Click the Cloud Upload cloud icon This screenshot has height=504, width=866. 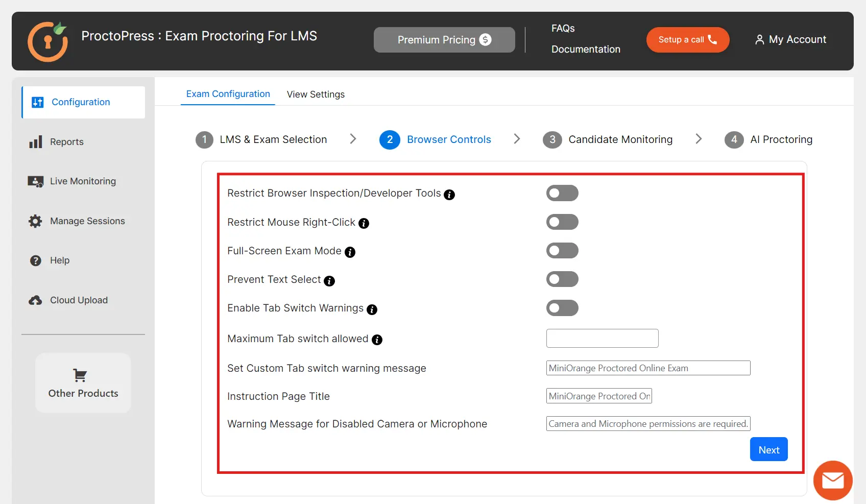35,300
